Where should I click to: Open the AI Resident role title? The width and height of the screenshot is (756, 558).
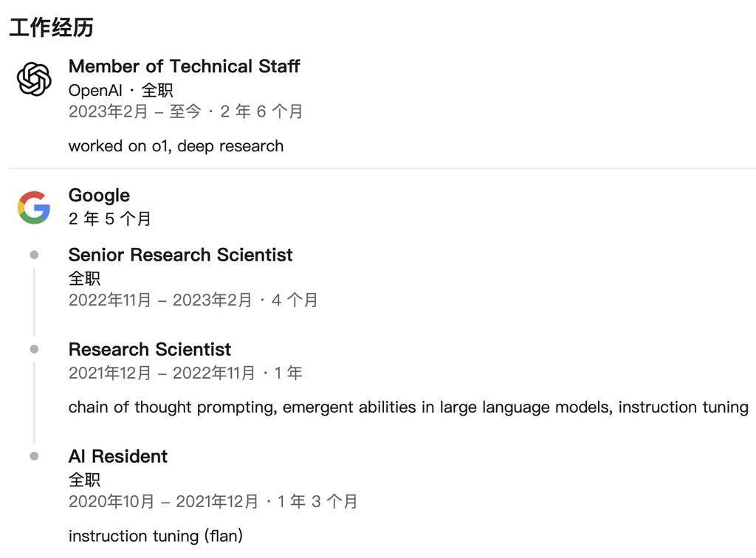pyautogui.click(x=118, y=456)
